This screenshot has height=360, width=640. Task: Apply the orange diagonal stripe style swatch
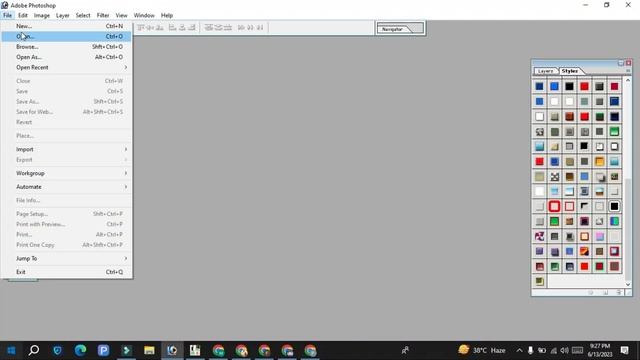tap(584, 251)
